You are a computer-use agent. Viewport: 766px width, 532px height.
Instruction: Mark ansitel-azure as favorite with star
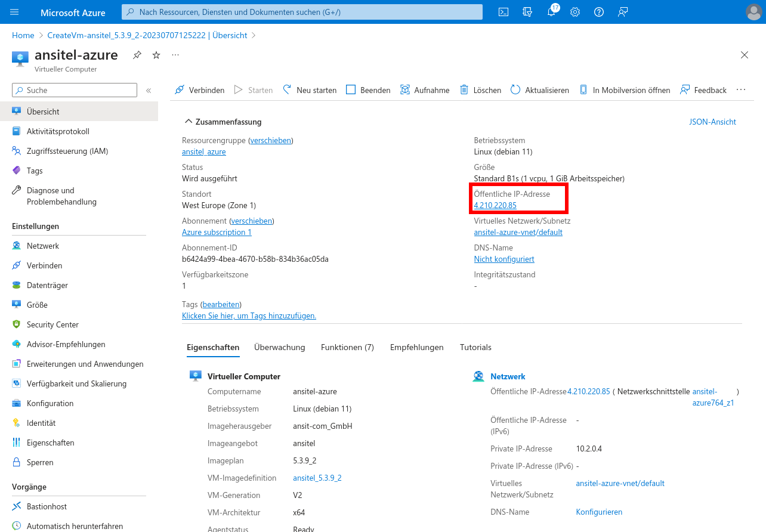pos(156,55)
